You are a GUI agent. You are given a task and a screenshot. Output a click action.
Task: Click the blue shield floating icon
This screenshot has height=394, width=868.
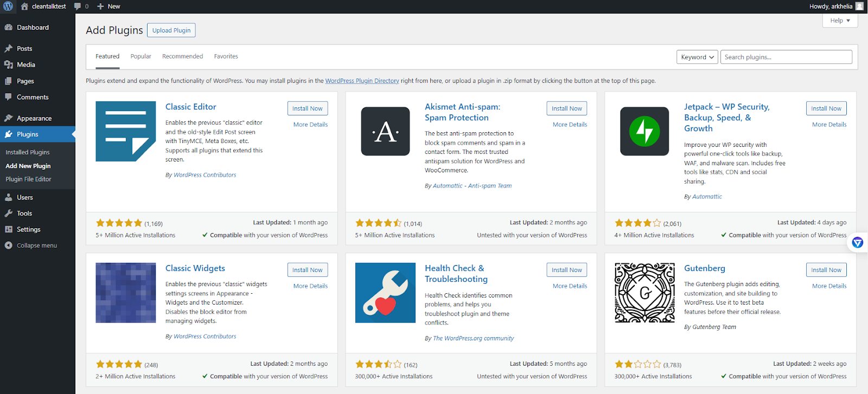click(x=857, y=242)
